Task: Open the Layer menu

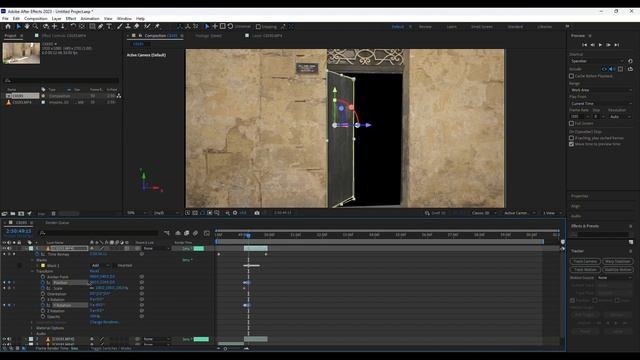Action: pos(56,18)
